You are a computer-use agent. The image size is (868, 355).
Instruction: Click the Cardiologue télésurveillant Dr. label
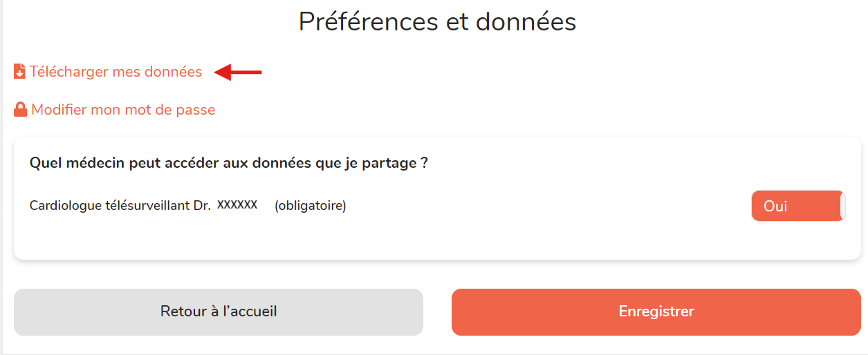(120, 206)
